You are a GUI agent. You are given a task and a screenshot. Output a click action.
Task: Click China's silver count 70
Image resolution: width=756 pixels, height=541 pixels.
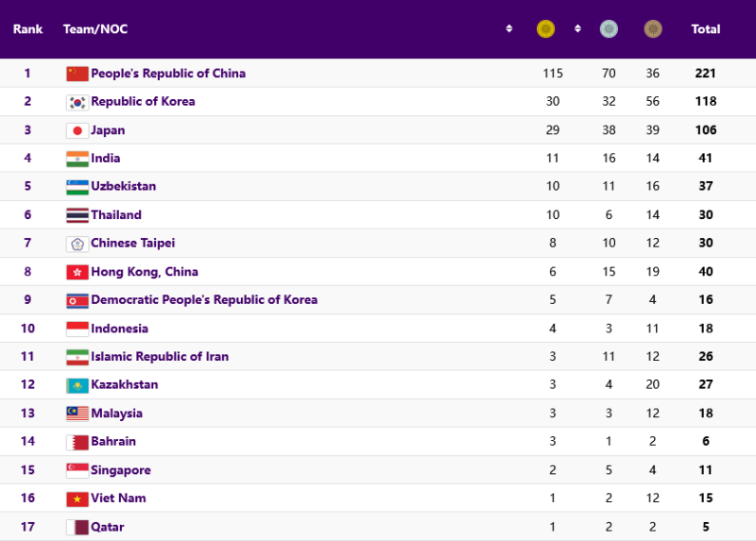pyautogui.click(x=609, y=74)
